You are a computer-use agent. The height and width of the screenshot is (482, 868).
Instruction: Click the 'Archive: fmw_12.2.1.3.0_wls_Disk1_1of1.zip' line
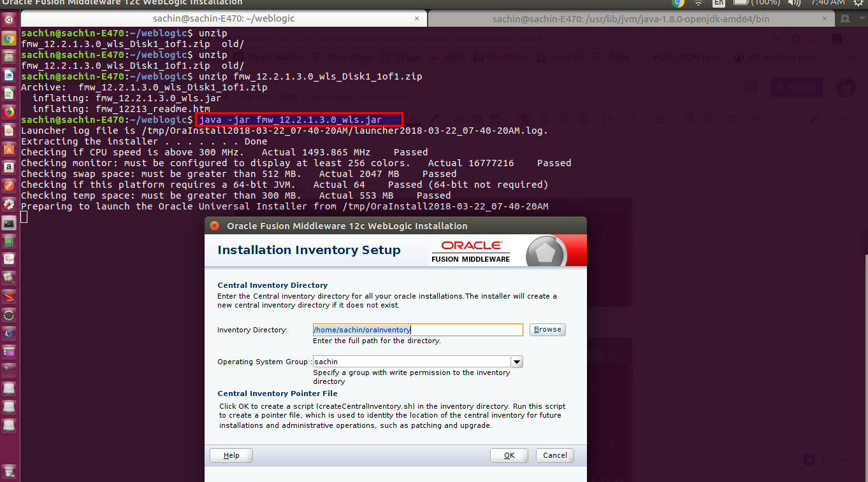coord(144,87)
